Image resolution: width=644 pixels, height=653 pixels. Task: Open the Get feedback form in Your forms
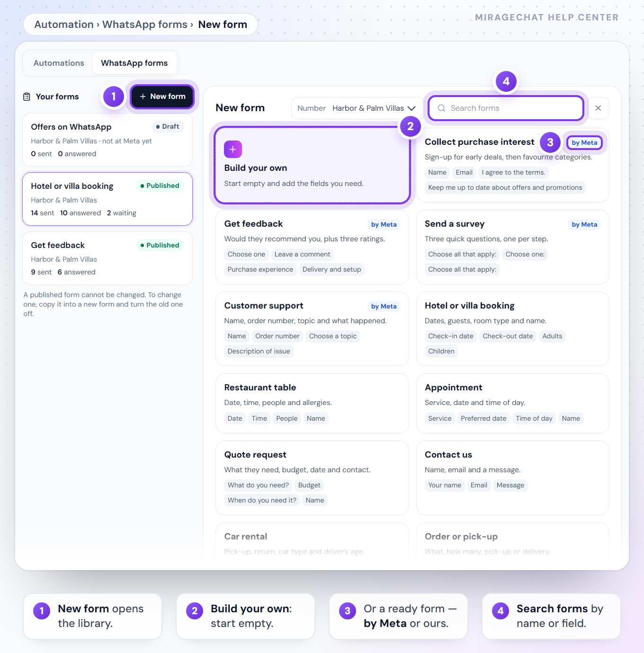coord(107,258)
